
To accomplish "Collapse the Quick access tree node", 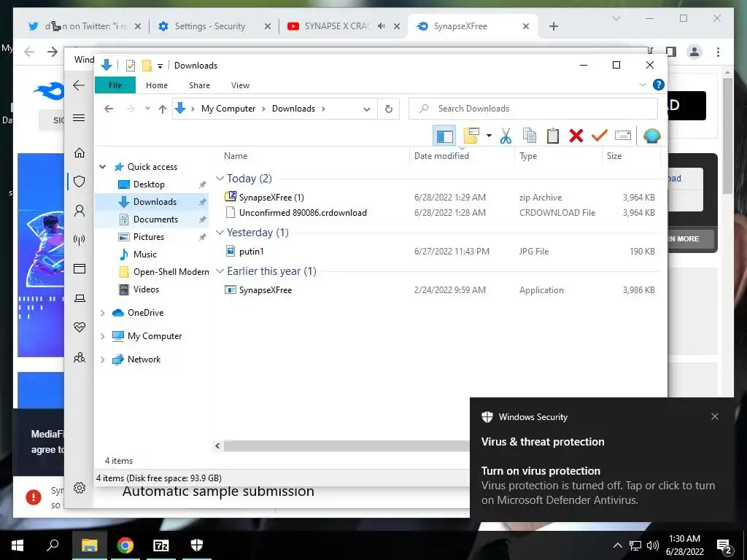I will [102, 167].
